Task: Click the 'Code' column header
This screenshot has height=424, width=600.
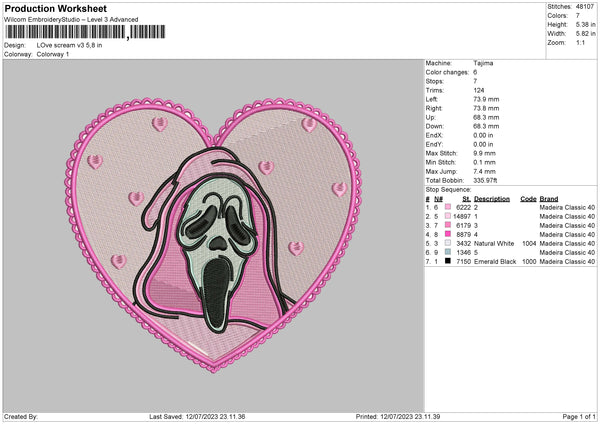Action: [x=528, y=199]
